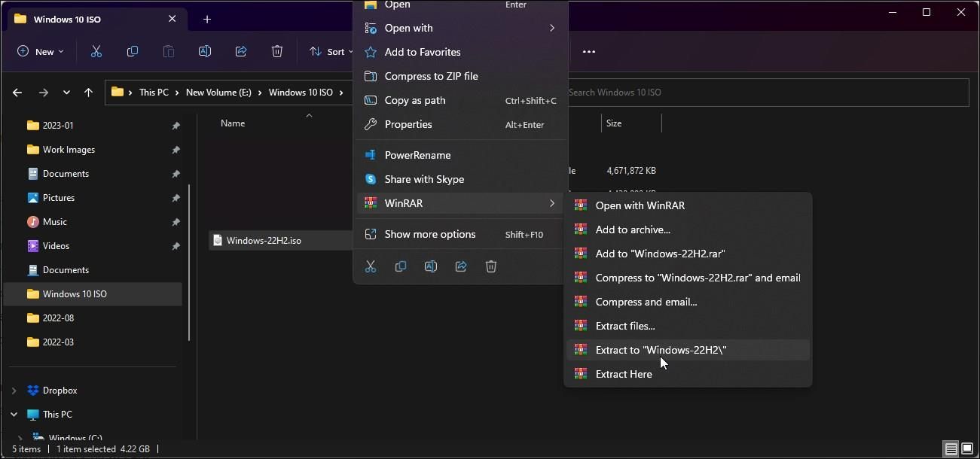Click the Cut icon in the toolbar
The height and width of the screenshot is (459, 980).
(x=96, y=51)
